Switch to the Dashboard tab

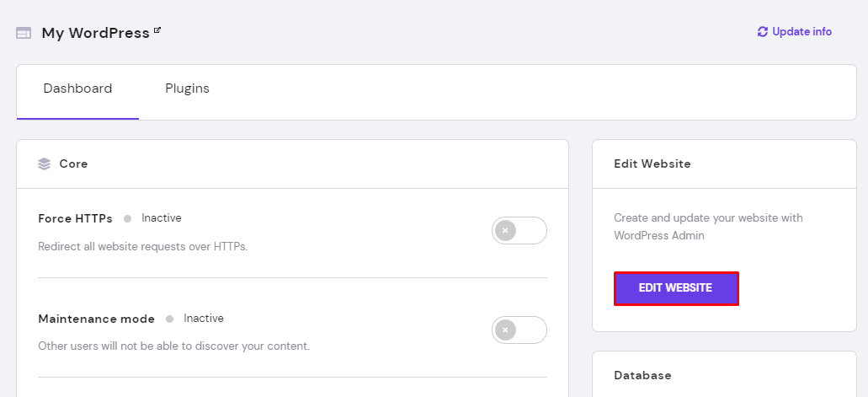click(x=77, y=89)
